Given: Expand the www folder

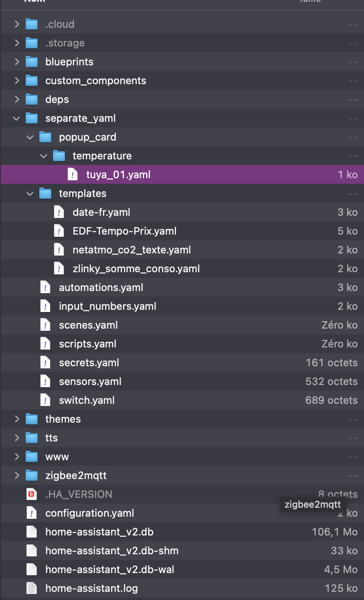Looking at the screenshot, I should pyautogui.click(x=17, y=457).
